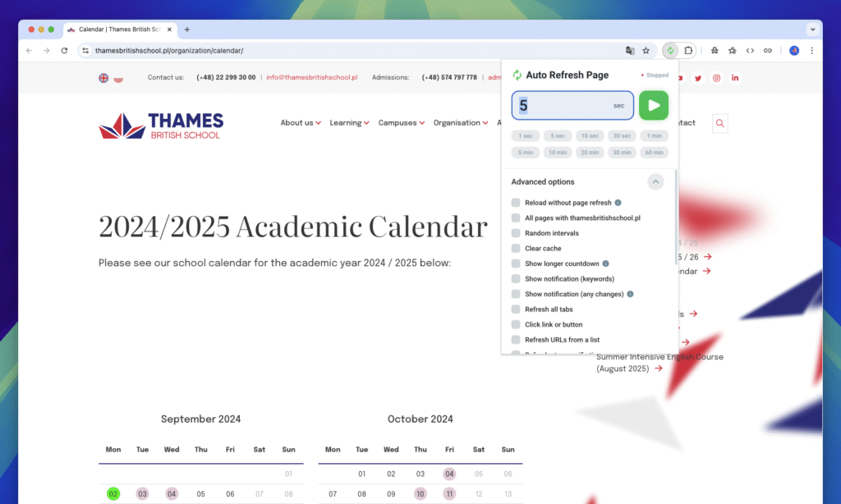Switch site language with the Polish flag

118,79
